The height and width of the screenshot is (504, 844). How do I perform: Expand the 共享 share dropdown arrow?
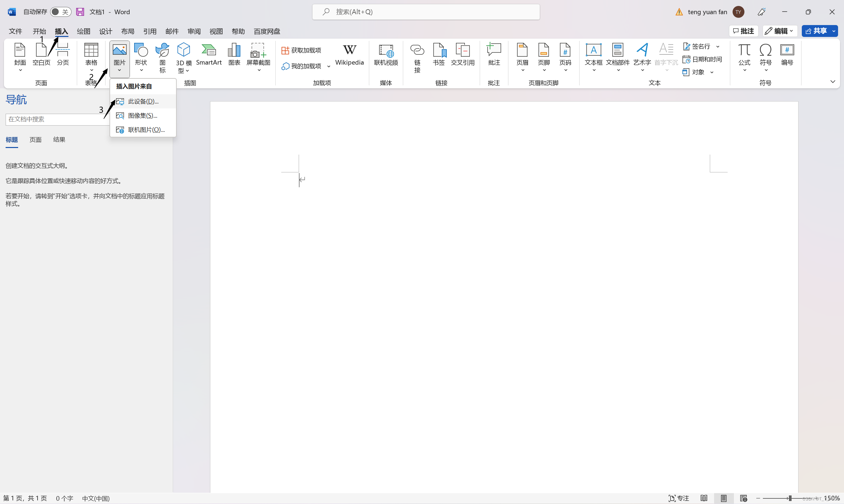(x=833, y=31)
